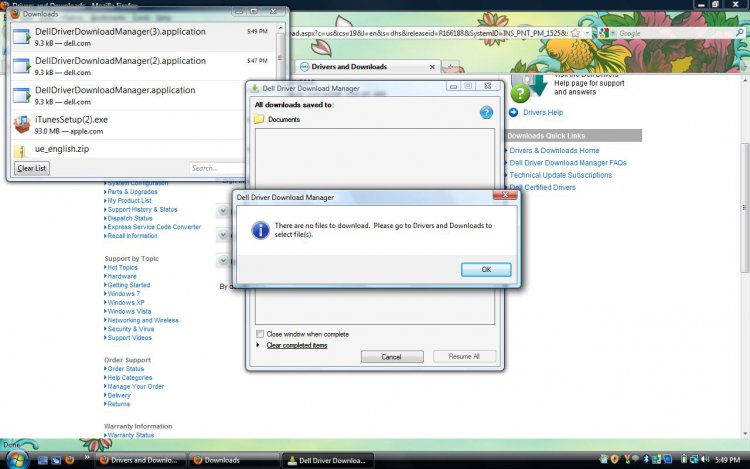The width and height of the screenshot is (750, 469).
Task: Toggle Close window when complete checkbox
Action: [260, 334]
